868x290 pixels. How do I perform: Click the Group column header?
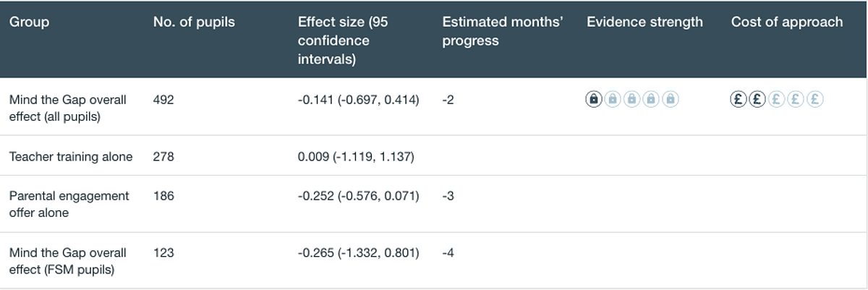tap(29, 22)
